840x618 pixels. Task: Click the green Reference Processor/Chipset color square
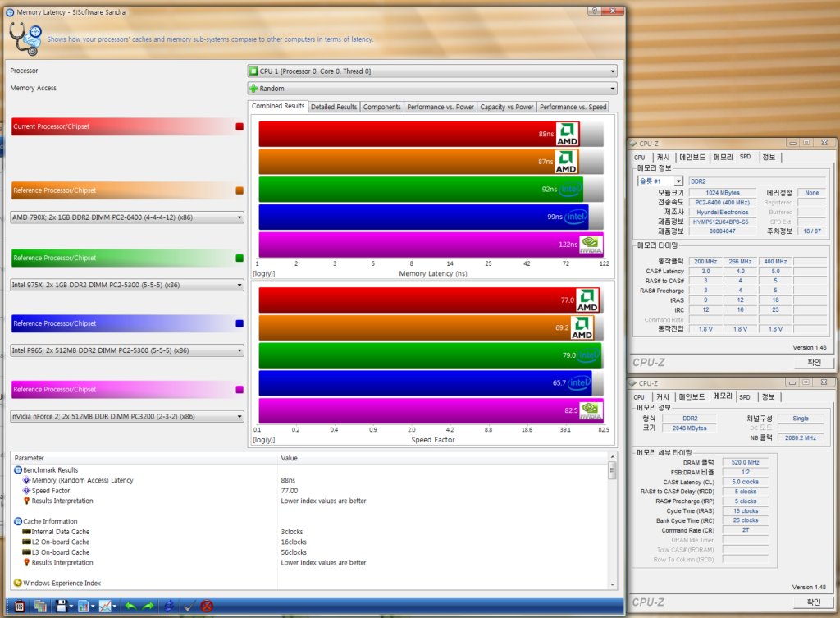point(240,258)
